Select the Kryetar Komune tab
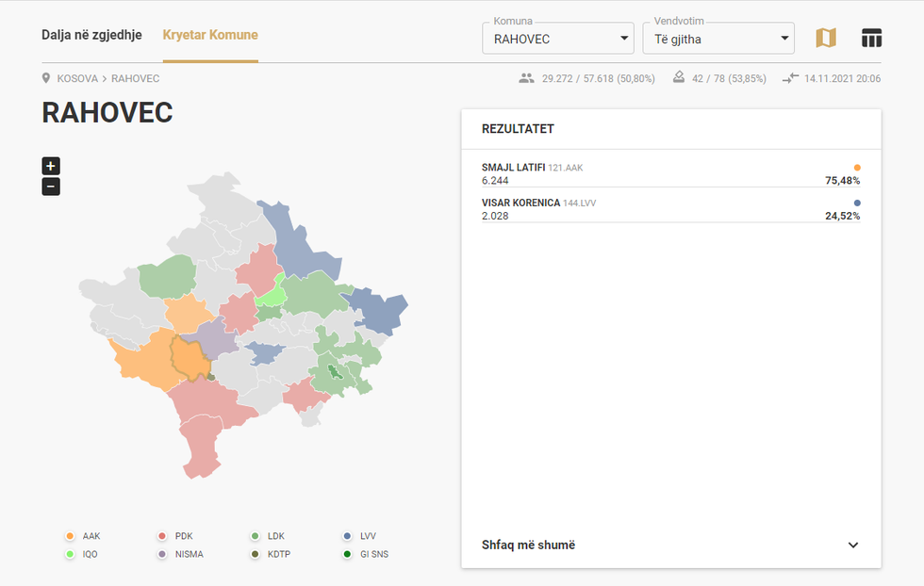 [210, 36]
